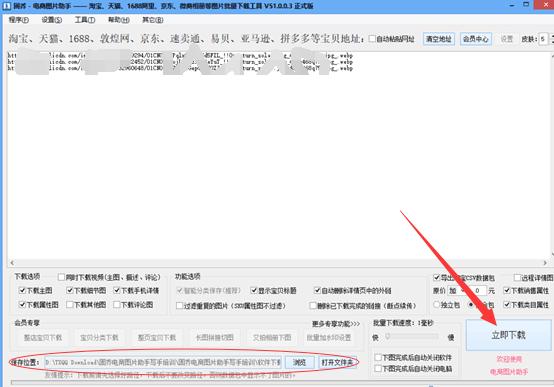554x387 pixels.
Task: Toggle 下载类目属性 checkbox
Action: pyautogui.click(x=507, y=305)
